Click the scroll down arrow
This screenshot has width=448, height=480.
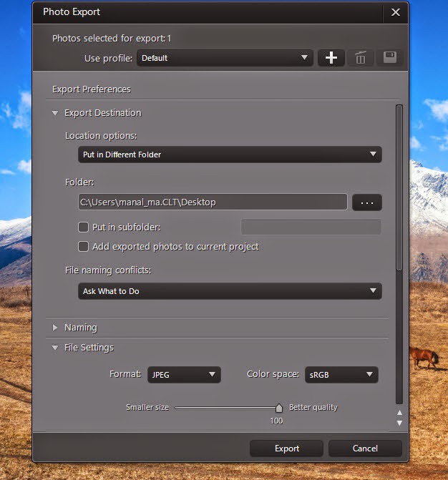click(399, 423)
